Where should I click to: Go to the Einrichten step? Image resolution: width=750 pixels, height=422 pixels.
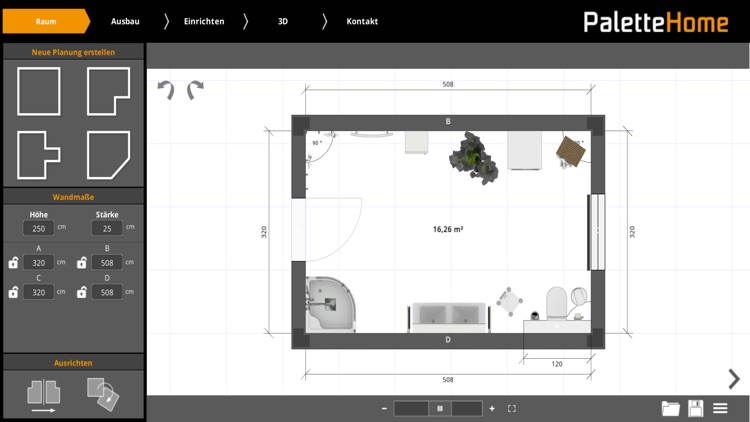[x=204, y=21]
